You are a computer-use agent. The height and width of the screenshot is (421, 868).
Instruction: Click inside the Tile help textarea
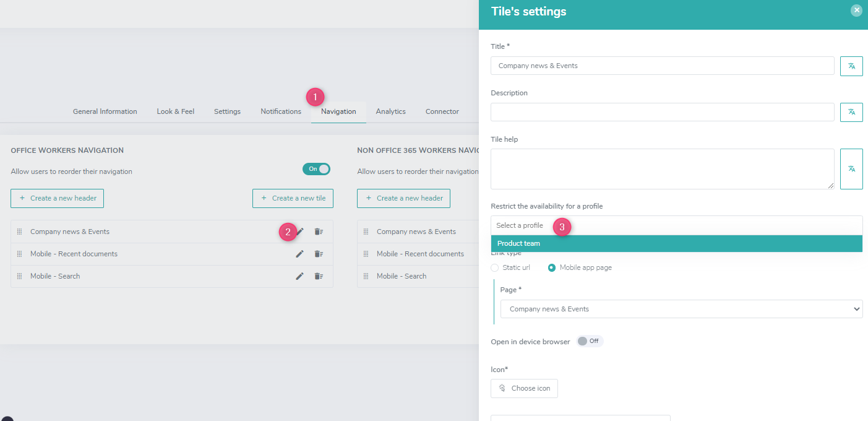[662, 169]
